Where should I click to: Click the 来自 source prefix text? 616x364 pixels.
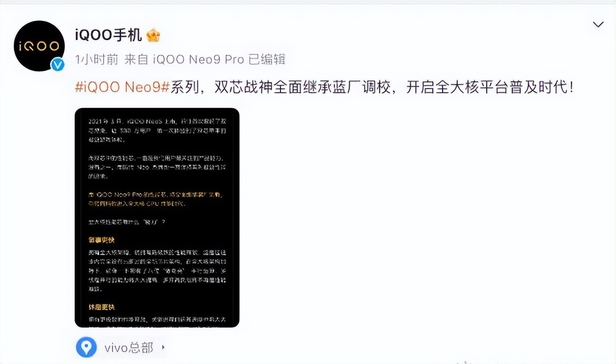point(137,59)
